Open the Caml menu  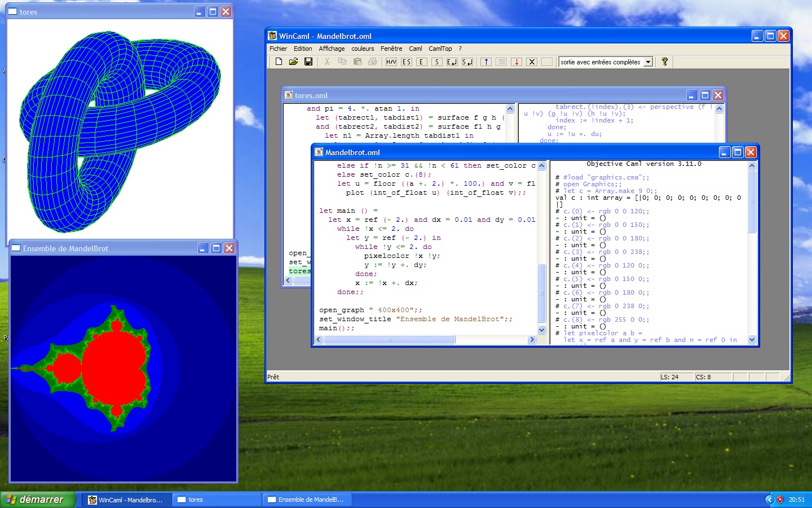[416, 49]
